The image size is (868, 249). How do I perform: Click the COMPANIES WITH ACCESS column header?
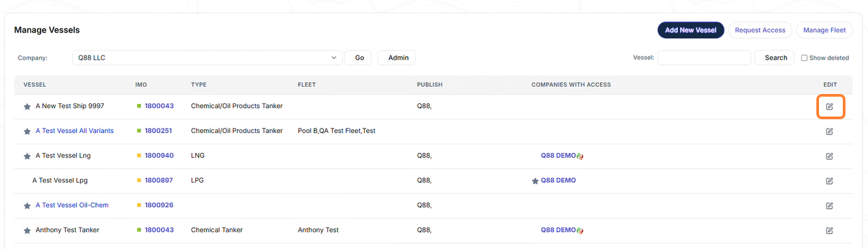coord(571,85)
